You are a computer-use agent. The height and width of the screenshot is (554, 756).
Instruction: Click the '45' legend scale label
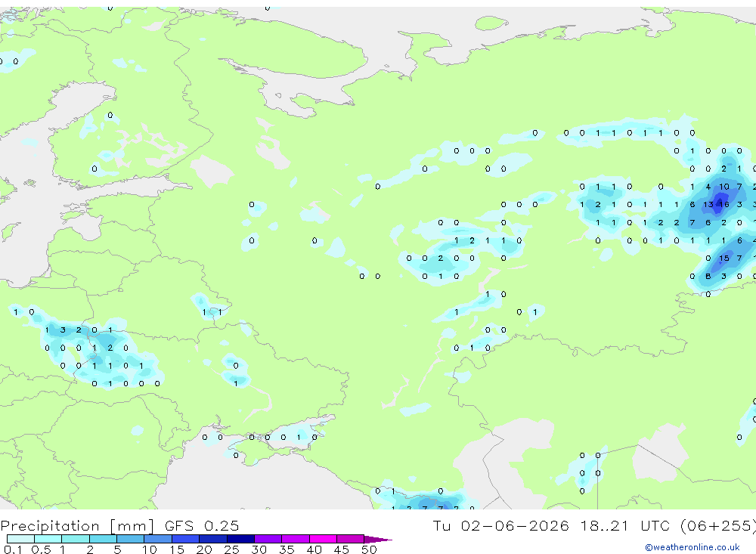pos(342,549)
